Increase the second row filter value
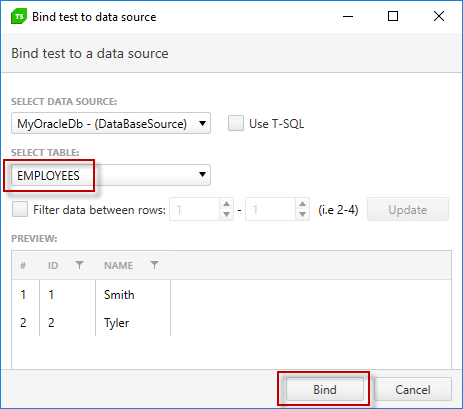The image size is (463, 409). (x=302, y=204)
